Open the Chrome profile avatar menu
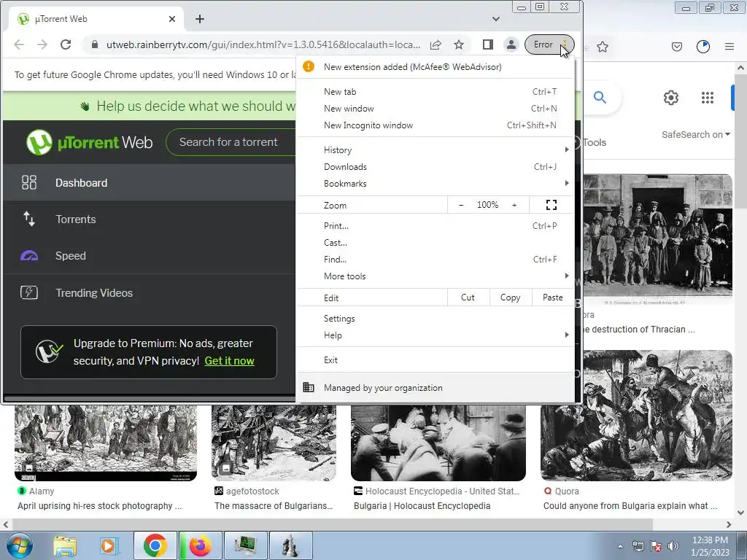Image resolution: width=747 pixels, height=560 pixels. (511, 44)
